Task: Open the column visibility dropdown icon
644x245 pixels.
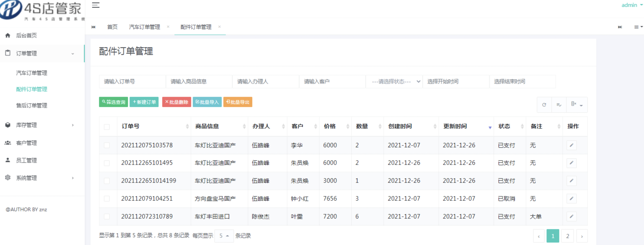Action: (x=577, y=105)
